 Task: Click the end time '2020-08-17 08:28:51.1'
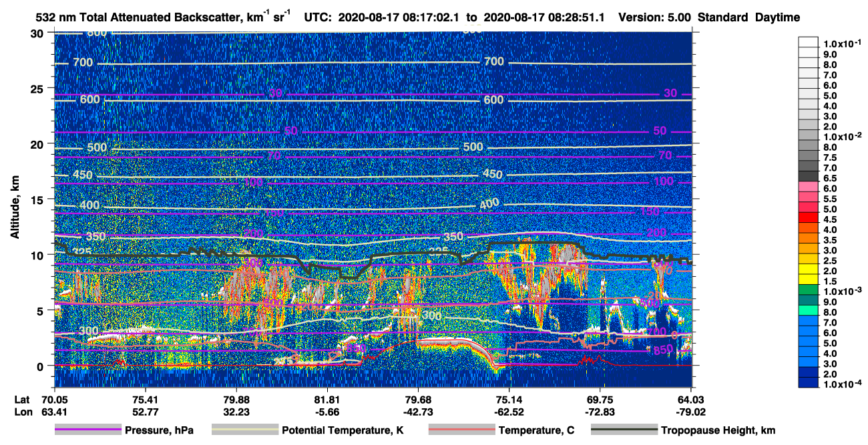click(544, 17)
